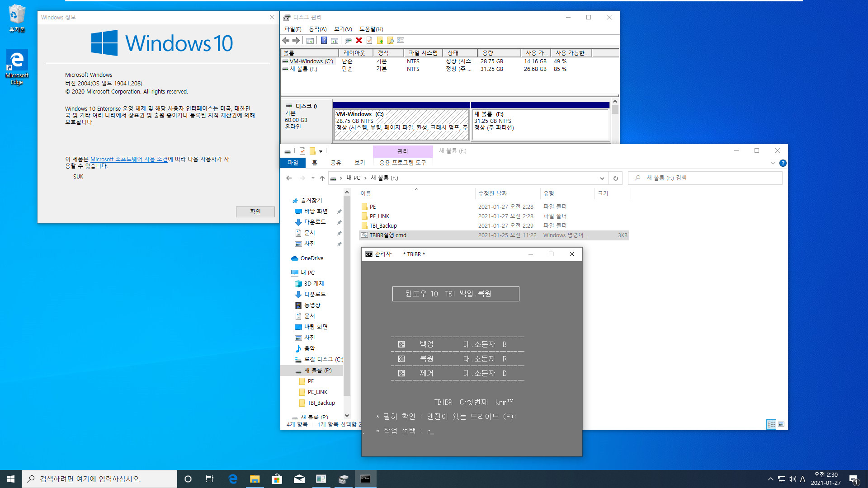Click volume speaker icon in system tray
Viewport: 868px width, 488px height.
(x=792, y=479)
